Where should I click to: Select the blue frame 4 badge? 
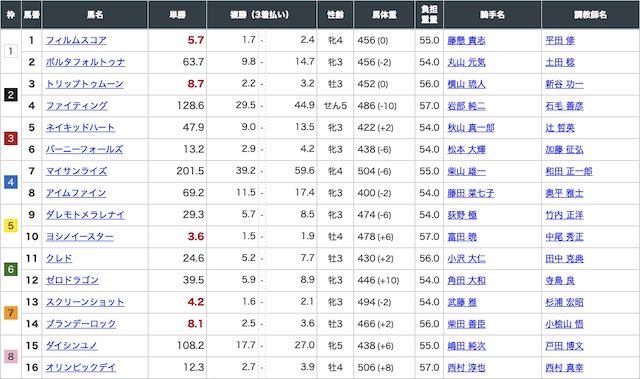point(11,182)
